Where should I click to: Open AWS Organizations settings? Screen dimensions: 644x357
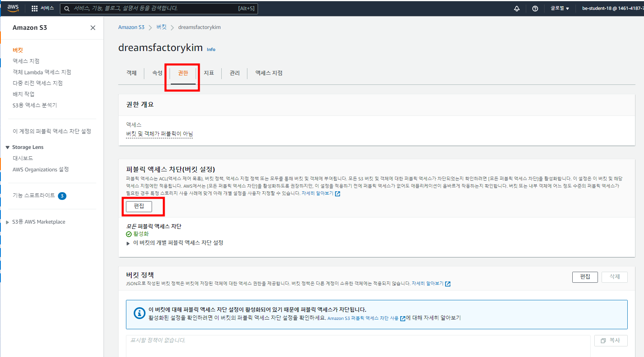click(41, 170)
